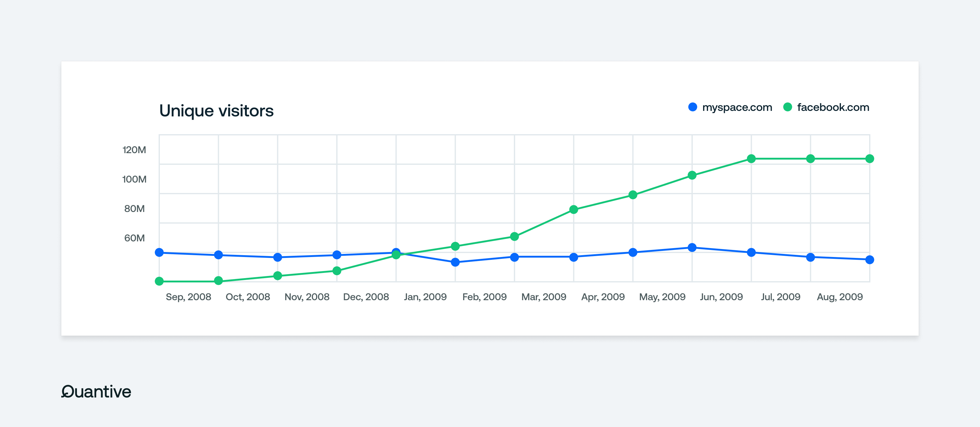
Task: Click the Feb, 2009 axis label
Action: point(484,297)
